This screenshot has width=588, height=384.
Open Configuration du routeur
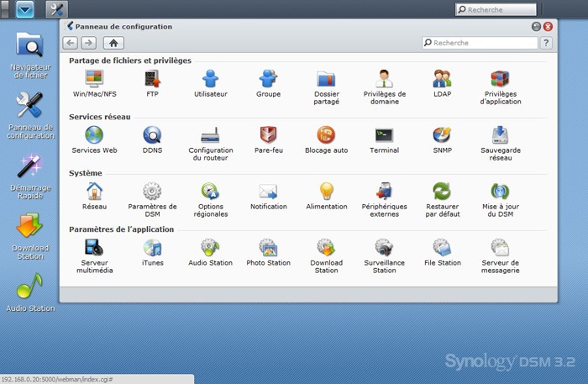(x=210, y=143)
